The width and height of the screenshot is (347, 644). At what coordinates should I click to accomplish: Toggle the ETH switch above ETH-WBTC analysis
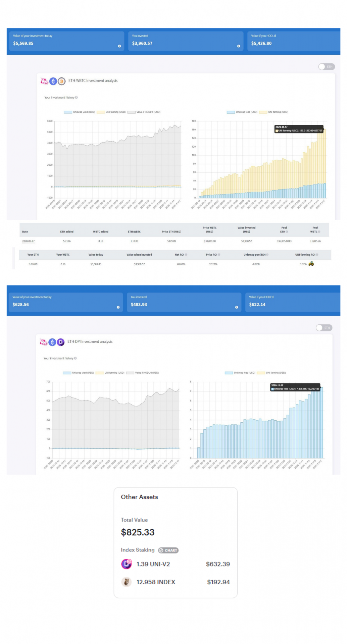click(326, 67)
